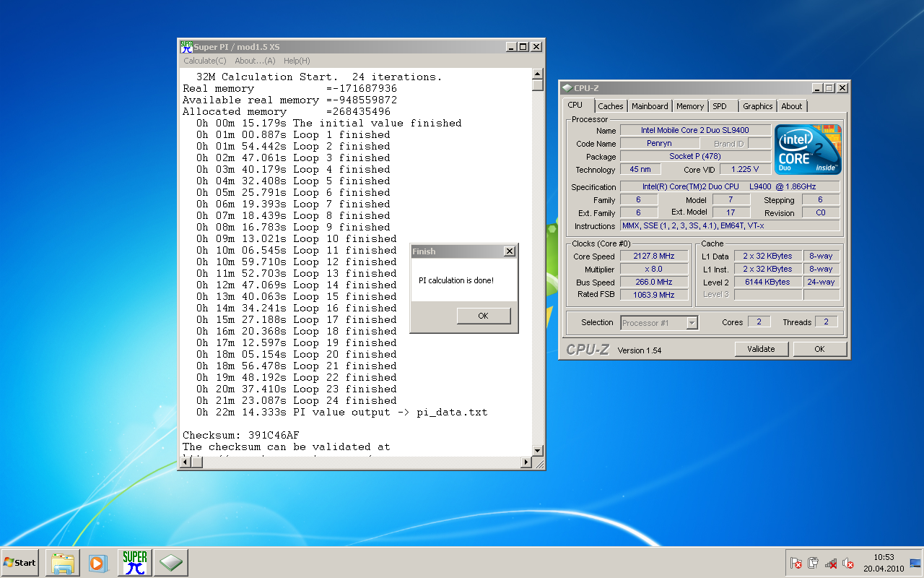Open Windows Media Player from the taskbar
This screenshot has width=924, height=578.
[x=98, y=562]
